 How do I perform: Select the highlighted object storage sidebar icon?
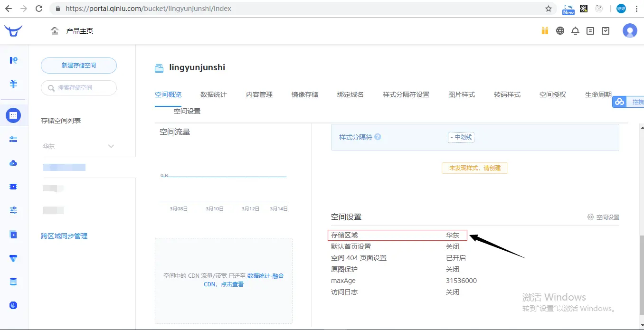tap(13, 115)
